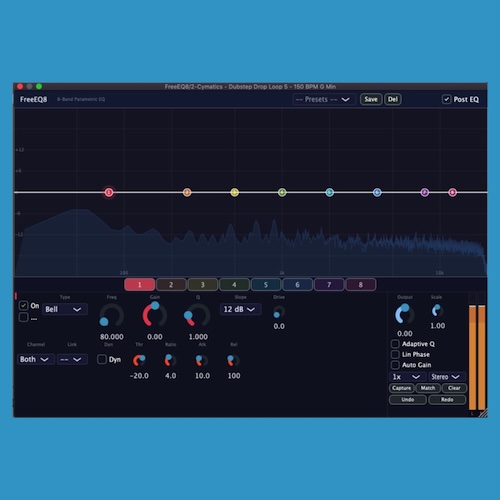Image resolution: width=500 pixels, height=500 pixels.
Task: Select the pink band 8 node on the EQ curve
Action: pos(452,192)
